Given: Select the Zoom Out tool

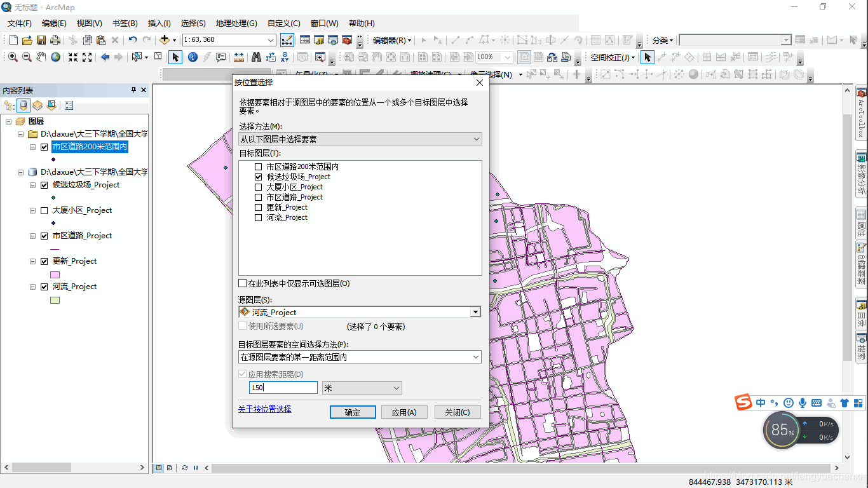Looking at the screenshot, I should [x=27, y=57].
